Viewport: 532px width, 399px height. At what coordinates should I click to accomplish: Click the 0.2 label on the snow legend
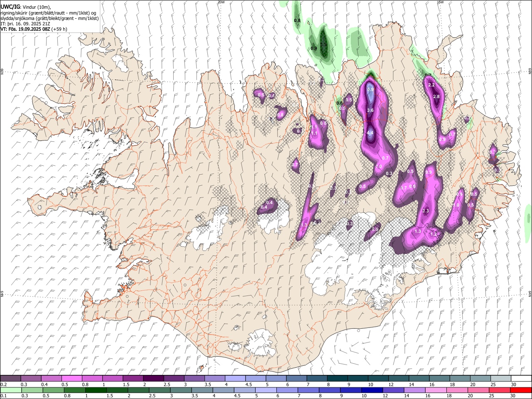pos(4,384)
